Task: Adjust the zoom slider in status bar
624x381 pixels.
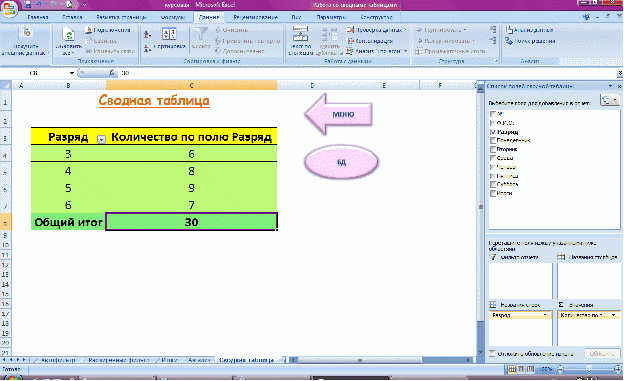Action: point(589,369)
